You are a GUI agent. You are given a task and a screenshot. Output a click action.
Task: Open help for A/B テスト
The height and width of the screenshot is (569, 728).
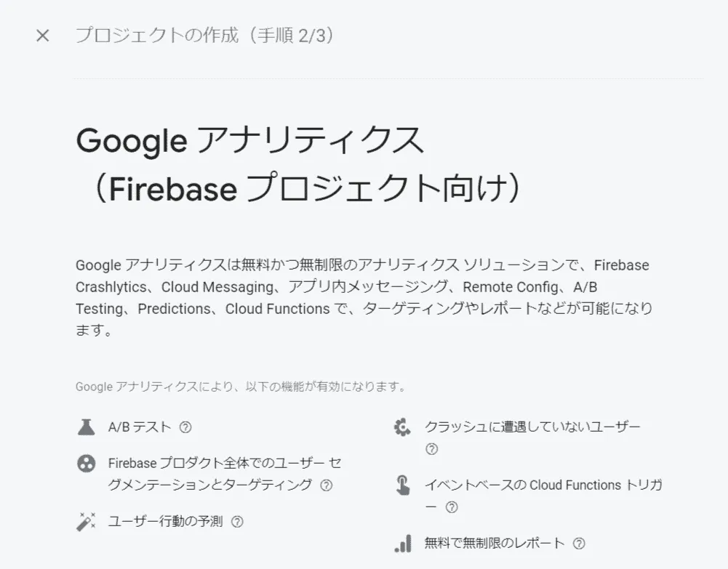(x=184, y=428)
